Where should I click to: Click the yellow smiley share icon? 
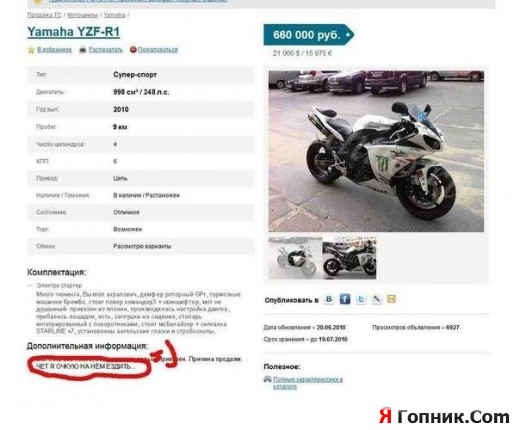[x=391, y=299]
